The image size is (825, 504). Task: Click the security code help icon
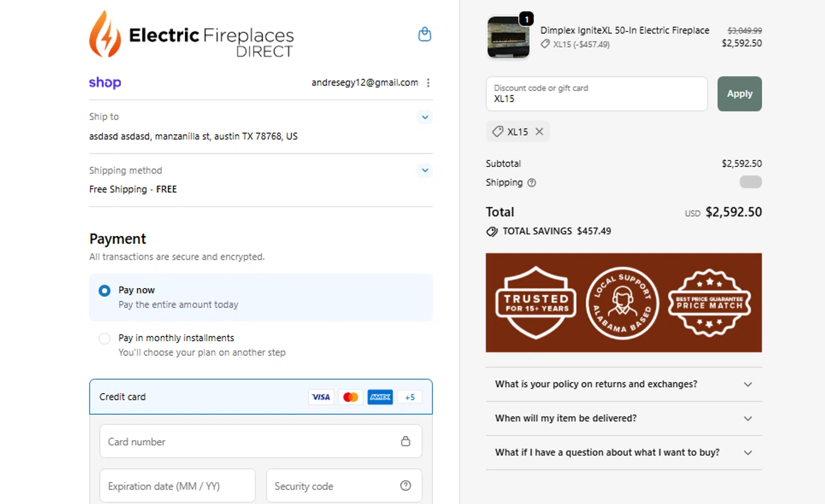[405, 486]
